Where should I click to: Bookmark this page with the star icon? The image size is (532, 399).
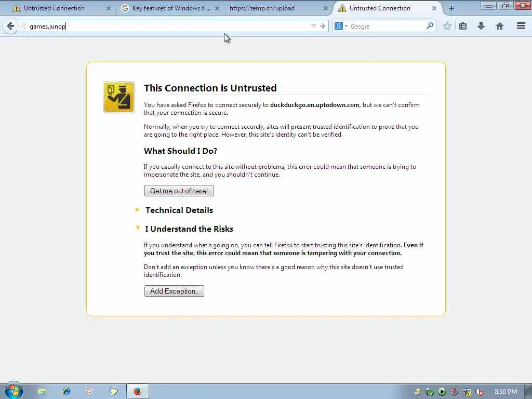pyautogui.click(x=447, y=26)
